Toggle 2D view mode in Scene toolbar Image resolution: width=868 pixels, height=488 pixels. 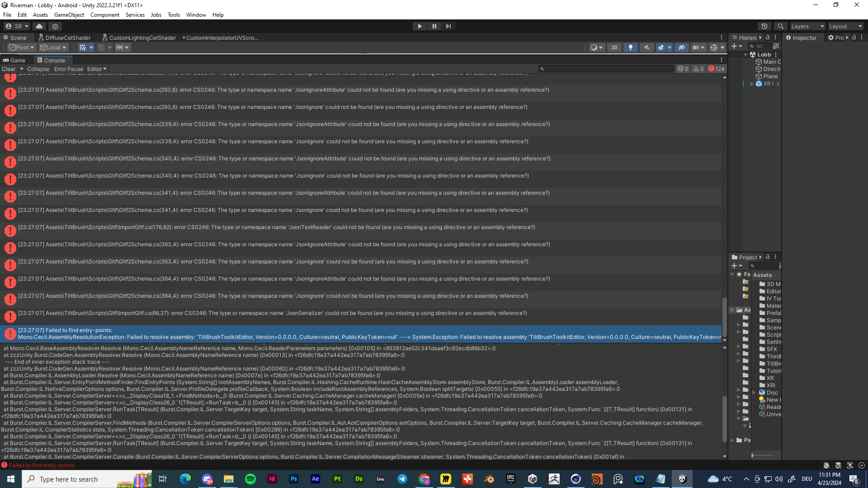tap(614, 47)
